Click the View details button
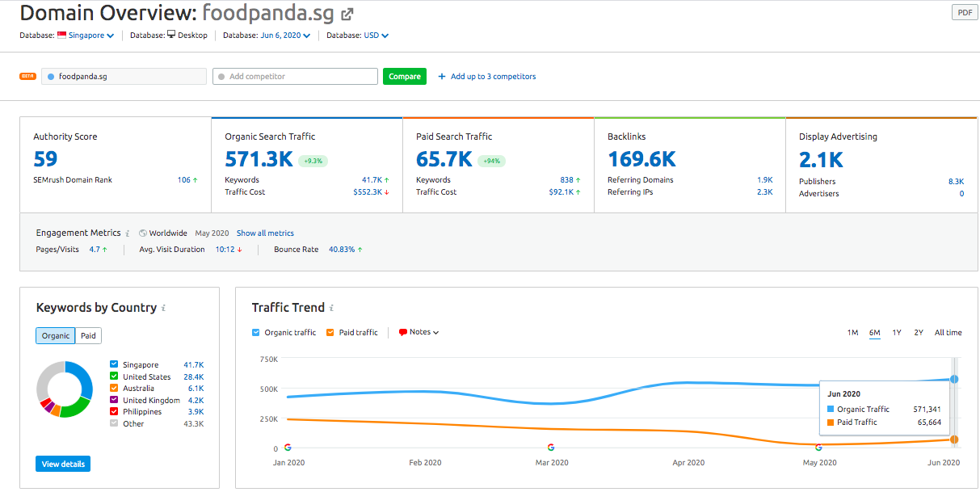 (x=62, y=465)
